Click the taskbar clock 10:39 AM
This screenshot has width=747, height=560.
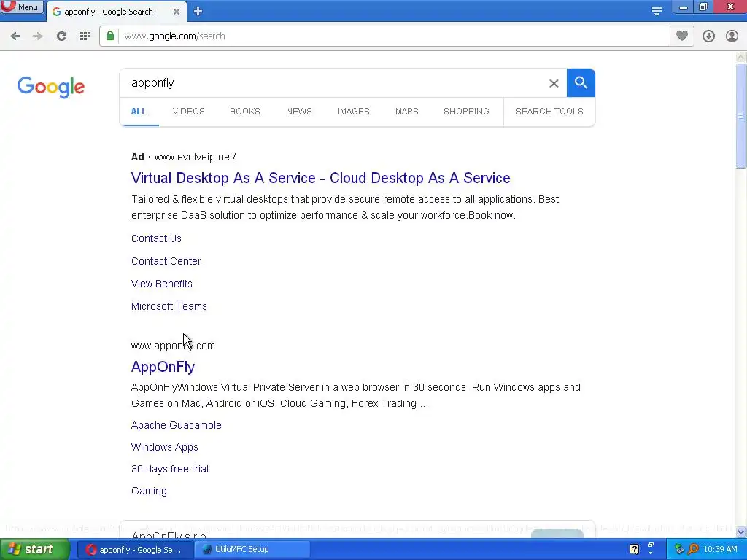coord(720,550)
